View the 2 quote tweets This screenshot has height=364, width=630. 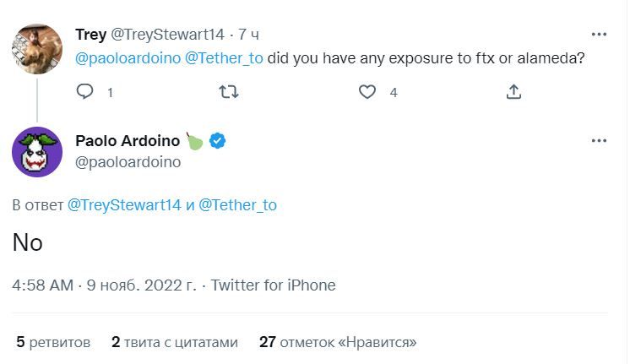(x=174, y=342)
